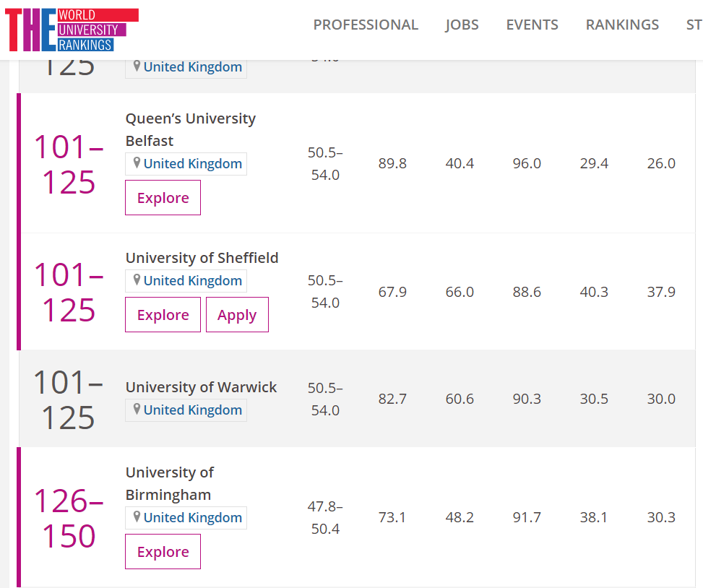Image resolution: width=703 pixels, height=588 pixels.
Task: Click the THE World University Rankings logo
Action: (x=71, y=30)
